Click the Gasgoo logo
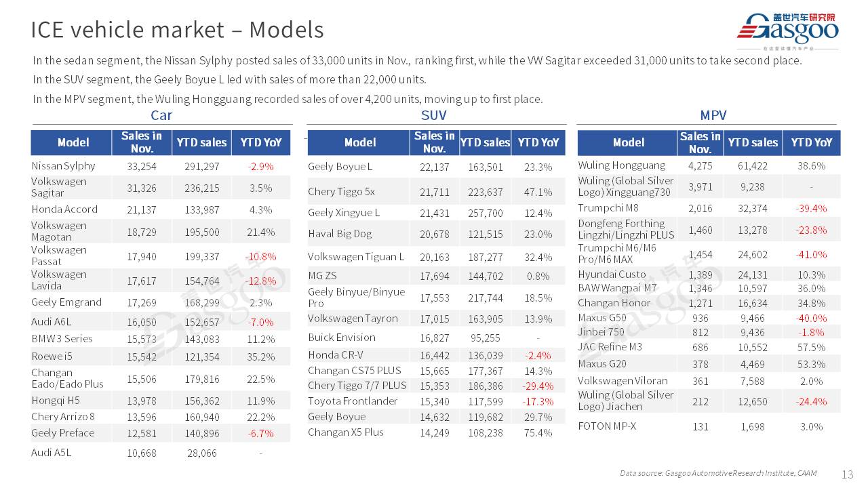The image size is (868, 488). click(787, 30)
